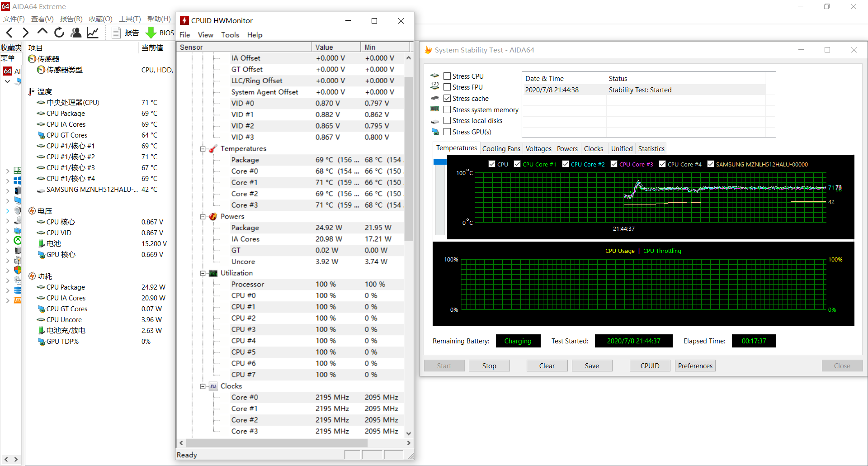Click the green BIOS update arrow icon
Image resolution: width=868 pixels, height=466 pixels.
[151, 33]
